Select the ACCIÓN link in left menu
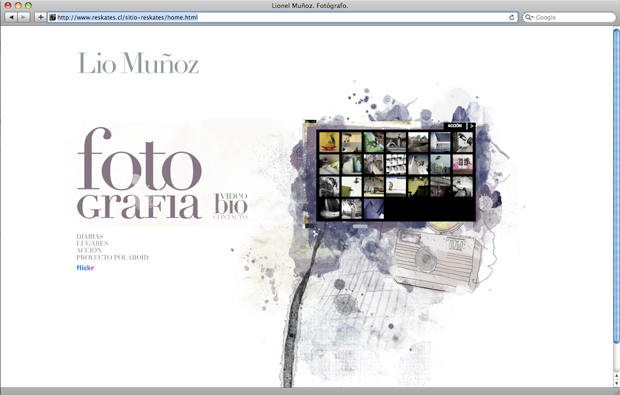 (89, 250)
